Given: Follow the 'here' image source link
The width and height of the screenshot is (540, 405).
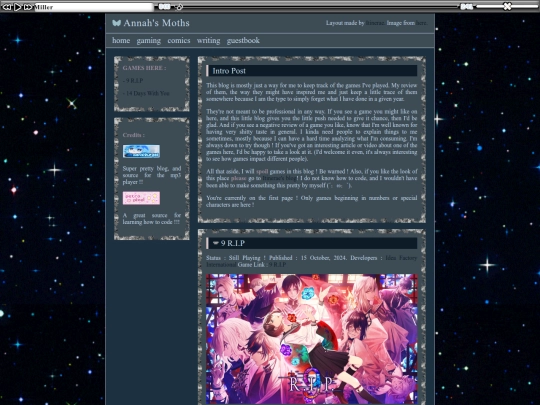Looking at the screenshot, I should pyautogui.click(x=421, y=23).
